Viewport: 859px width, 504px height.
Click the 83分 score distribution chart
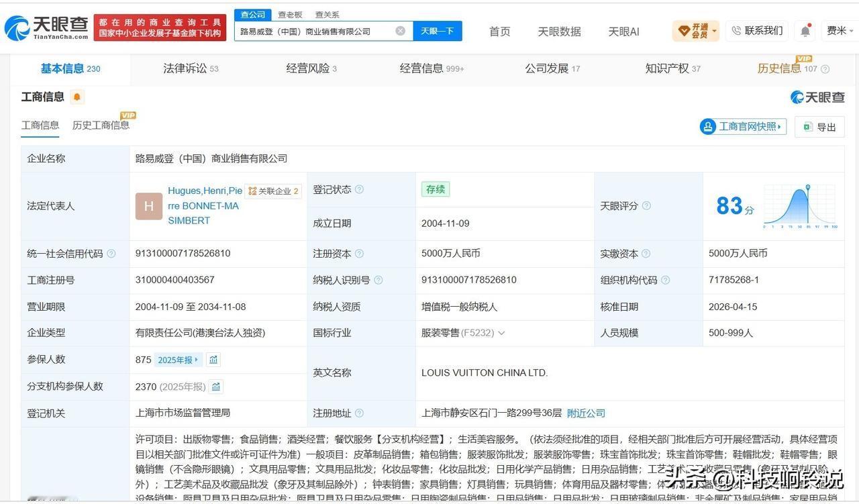801,207
